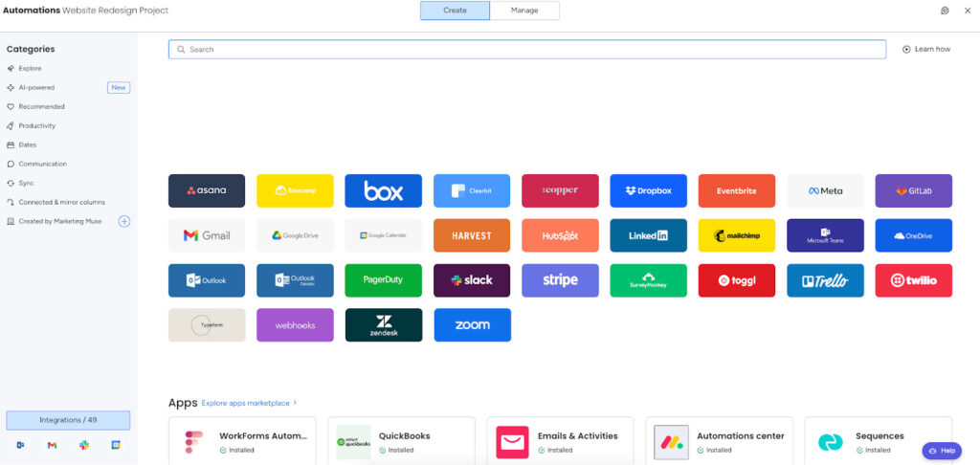Screen dimensions: 980x465
Task: Open the Harvest integration tile
Action: [472, 235]
